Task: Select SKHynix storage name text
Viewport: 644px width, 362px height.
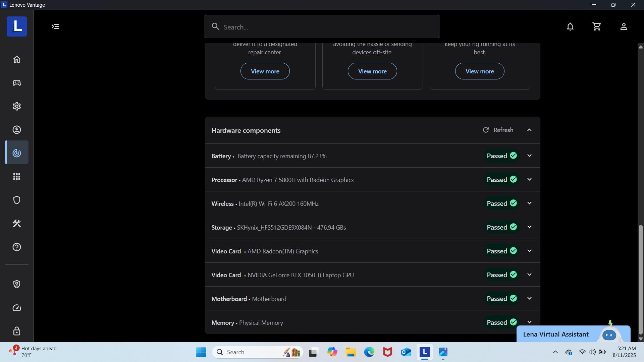Action: click(x=291, y=228)
